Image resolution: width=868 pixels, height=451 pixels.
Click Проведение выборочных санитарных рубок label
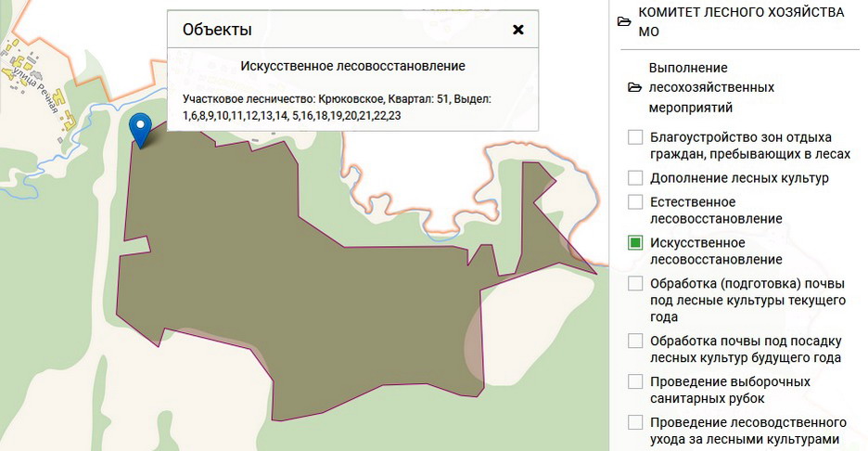(x=730, y=390)
